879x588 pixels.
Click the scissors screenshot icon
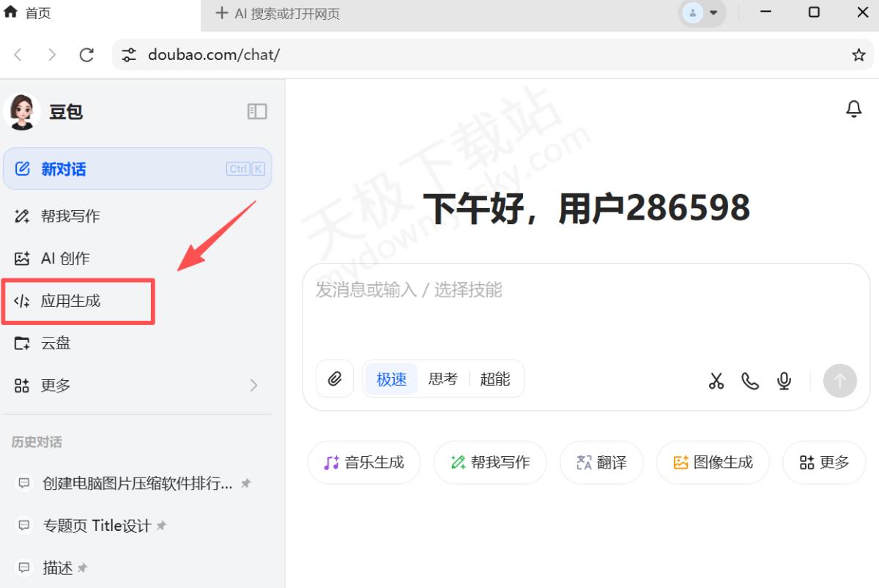716,381
